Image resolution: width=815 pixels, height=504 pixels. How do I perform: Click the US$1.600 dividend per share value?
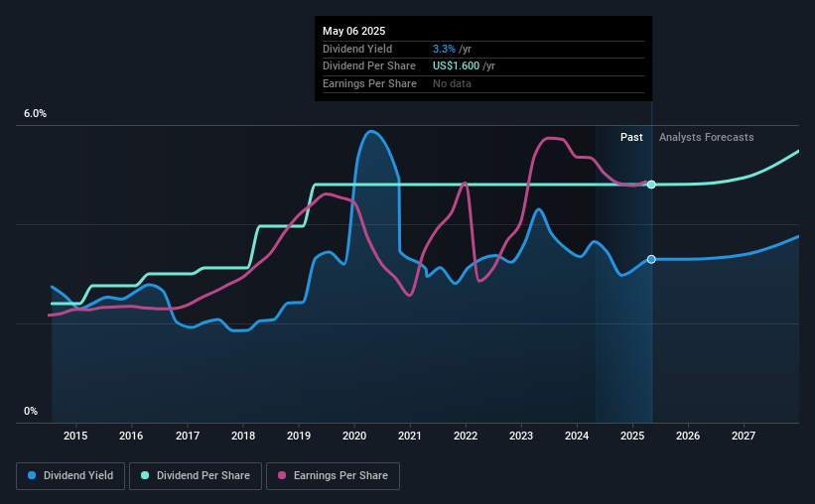coord(456,66)
